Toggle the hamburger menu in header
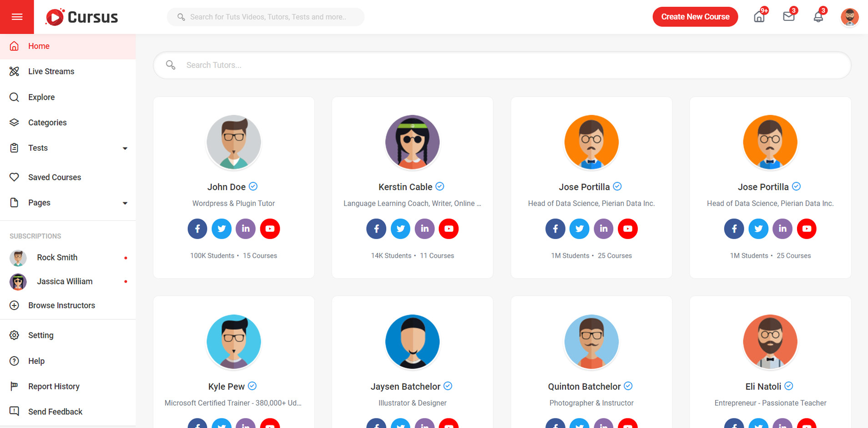 pos(17,17)
